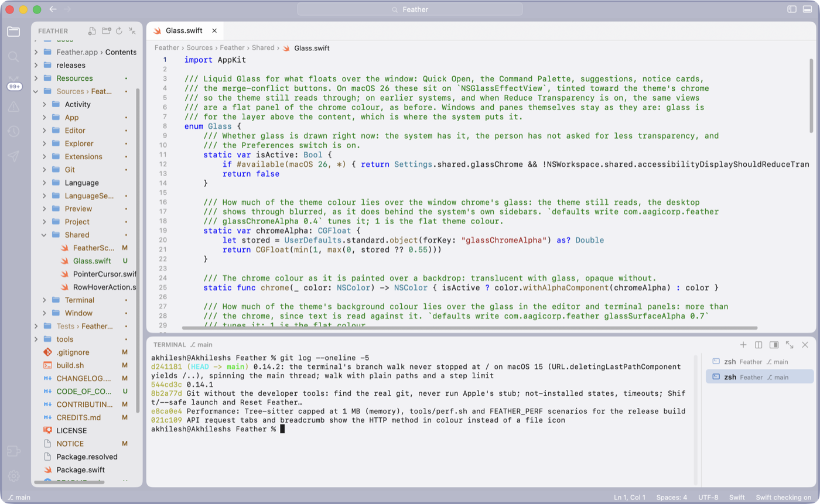Open the main branch button in the status bar
820x504 pixels.
19,497
